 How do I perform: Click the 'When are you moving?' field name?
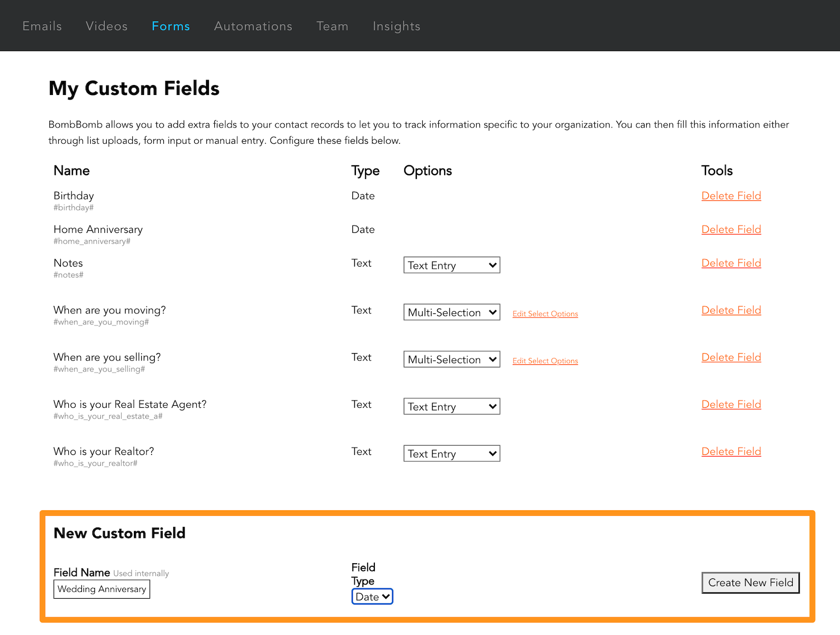click(110, 310)
